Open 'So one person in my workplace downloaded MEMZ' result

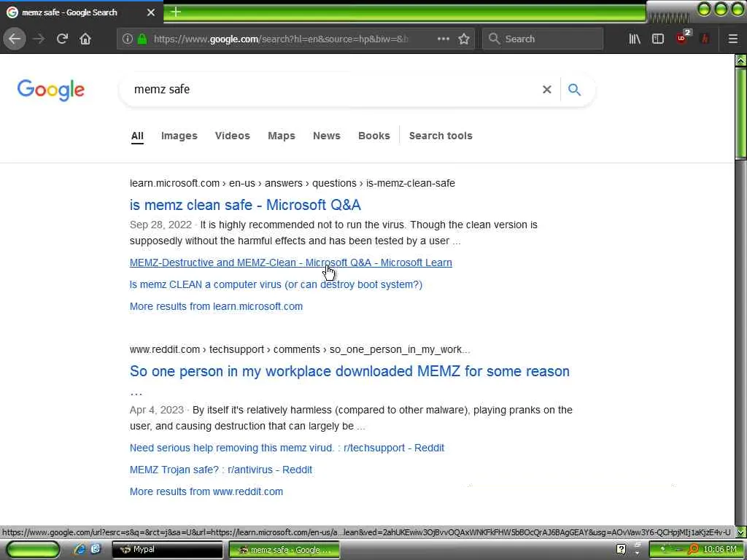(x=349, y=371)
